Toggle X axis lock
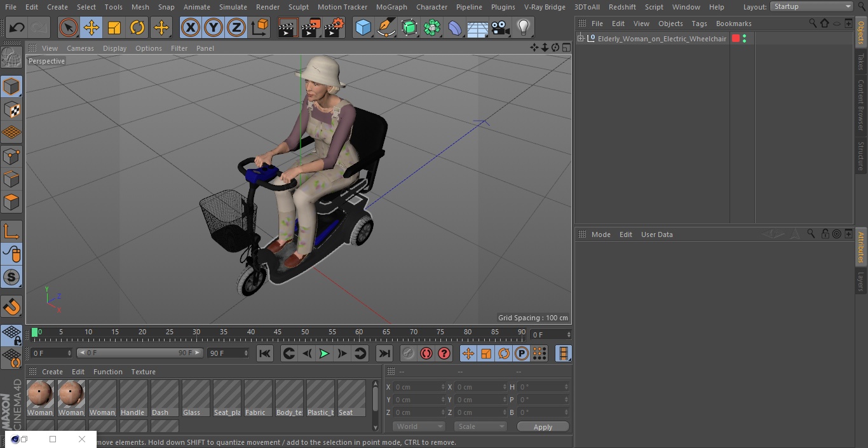 (190, 27)
